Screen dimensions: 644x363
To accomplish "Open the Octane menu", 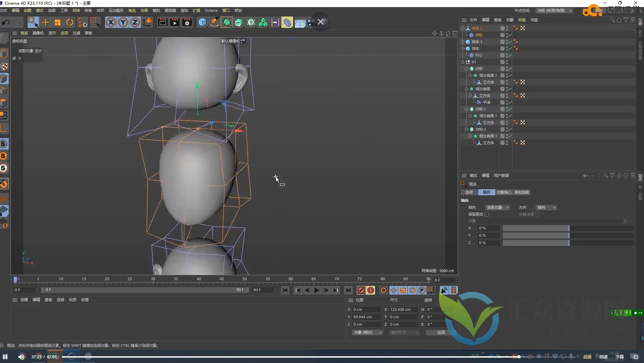I will point(211,10).
